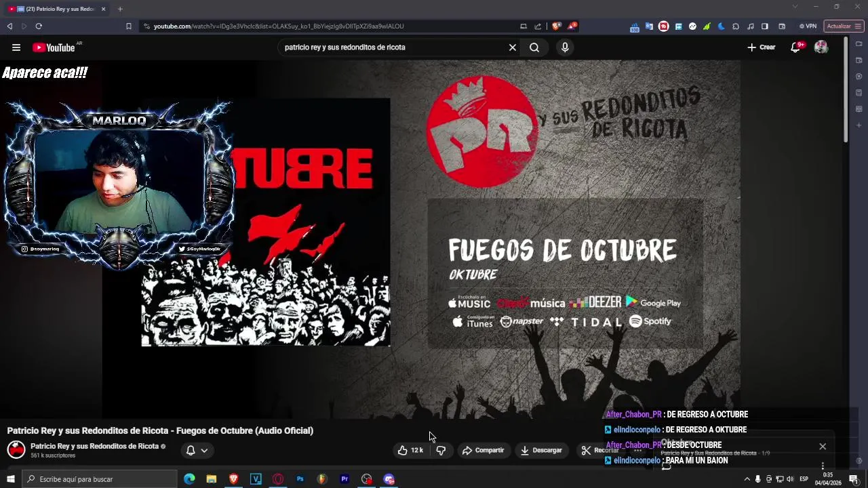Expand the notification preference chevron

pos(204,450)
